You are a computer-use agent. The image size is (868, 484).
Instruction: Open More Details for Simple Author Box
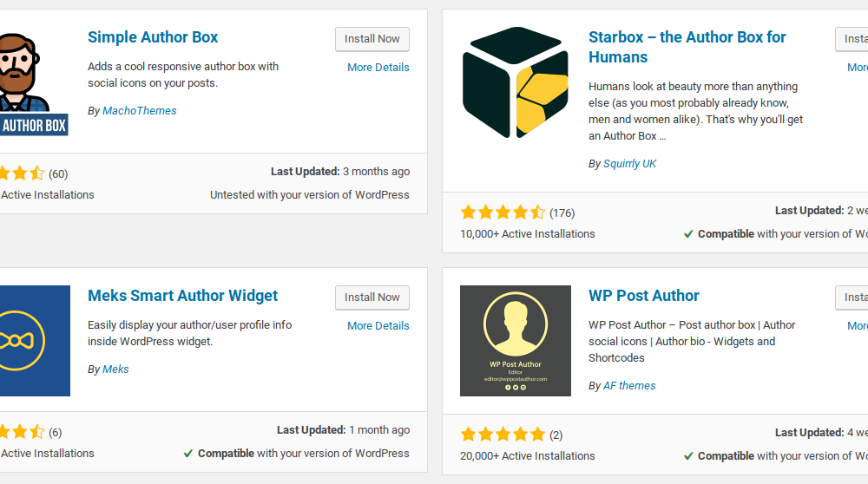click(x=378, y=68)
